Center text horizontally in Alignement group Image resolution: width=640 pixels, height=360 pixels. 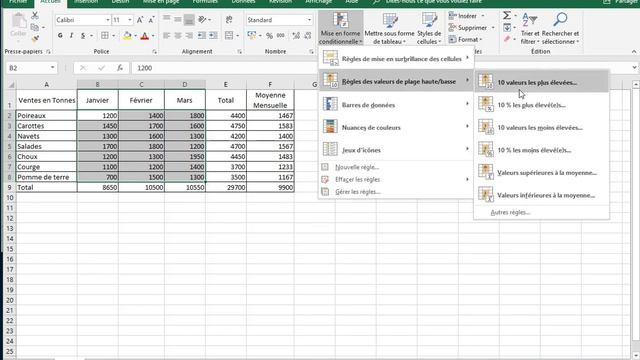click(x=178, y=36)
